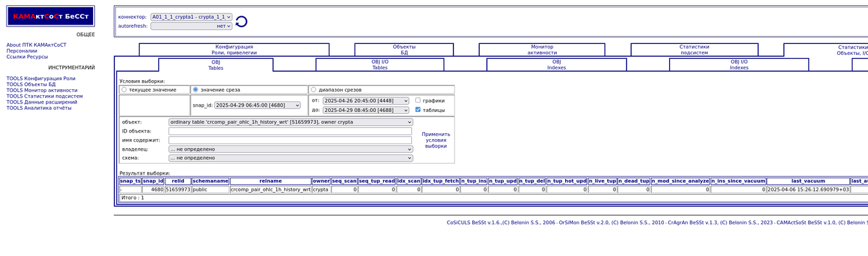The height and width of the screenshot is (256, 868).
Task: Switch to 'Объекты БД' tab
Action: pos(404,50)
